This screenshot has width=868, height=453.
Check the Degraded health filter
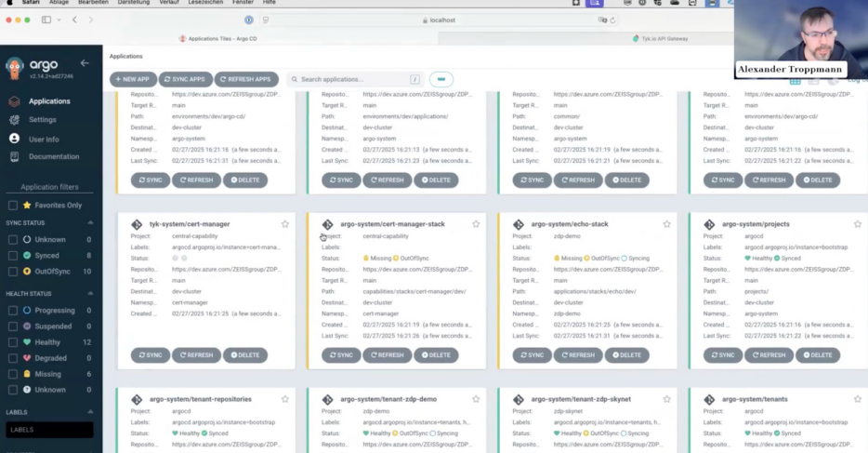(x=13, y=358)
